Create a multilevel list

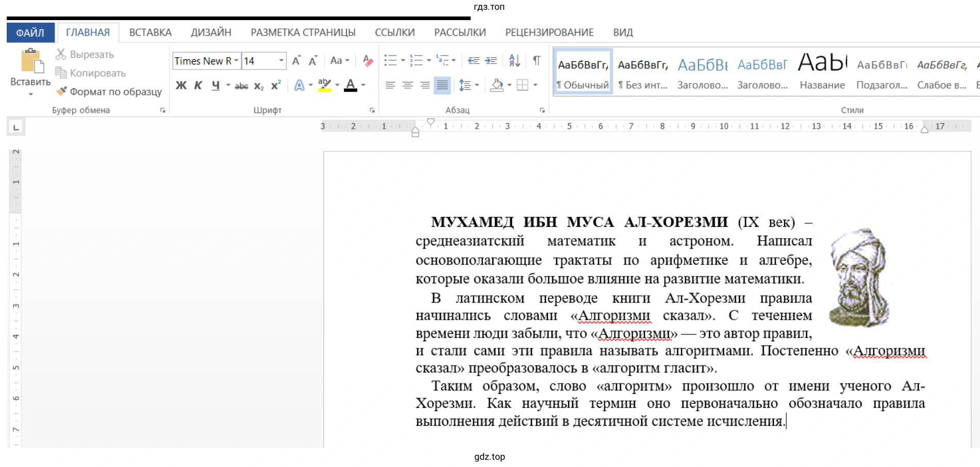(442, 60)
